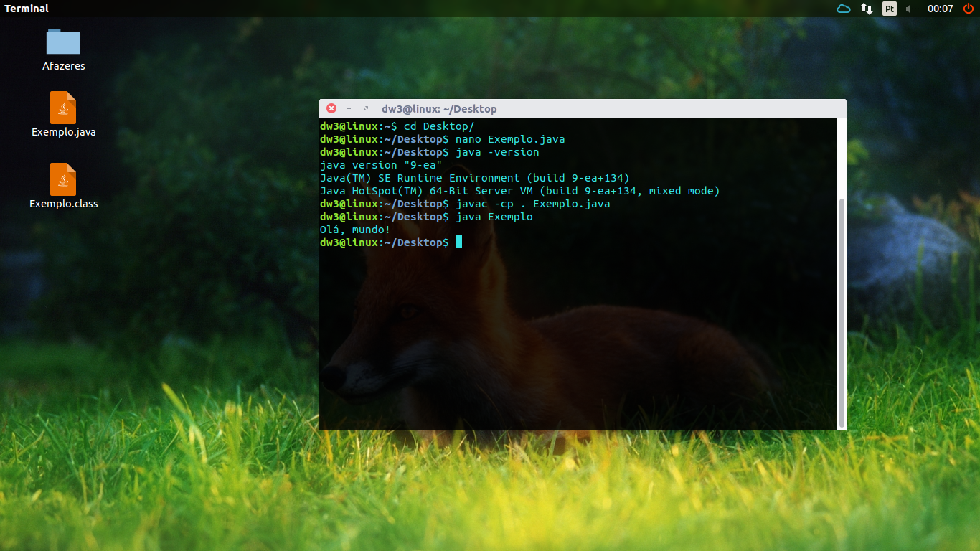Image resolution: width=980 pixels, height=551 pixels.
Task: Minimize the terminal window
Action: [x=349, y=108]
